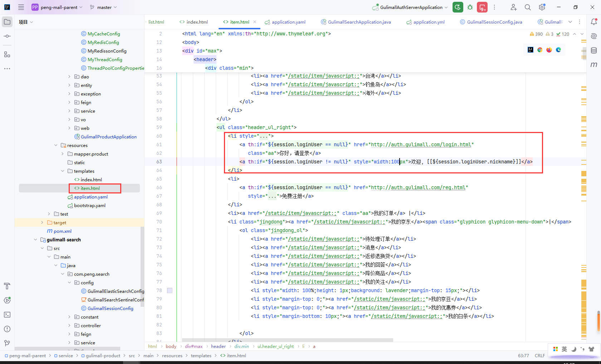
Task: Change CRLF line separator in status bar
Action: (x=540, y=355)
